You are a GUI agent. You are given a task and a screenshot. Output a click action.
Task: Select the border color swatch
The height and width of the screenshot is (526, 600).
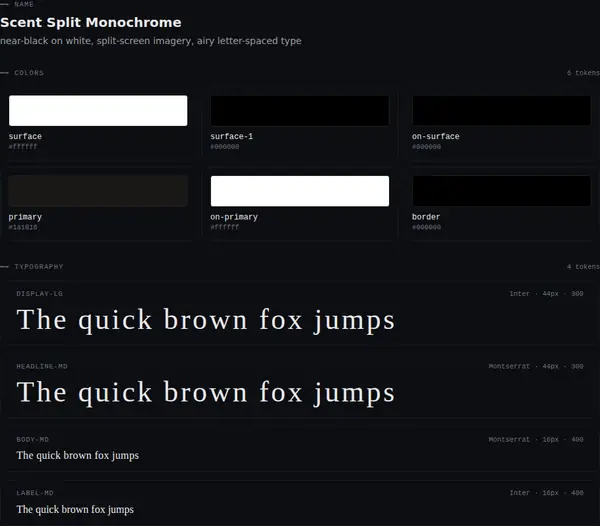coord(501,191)
